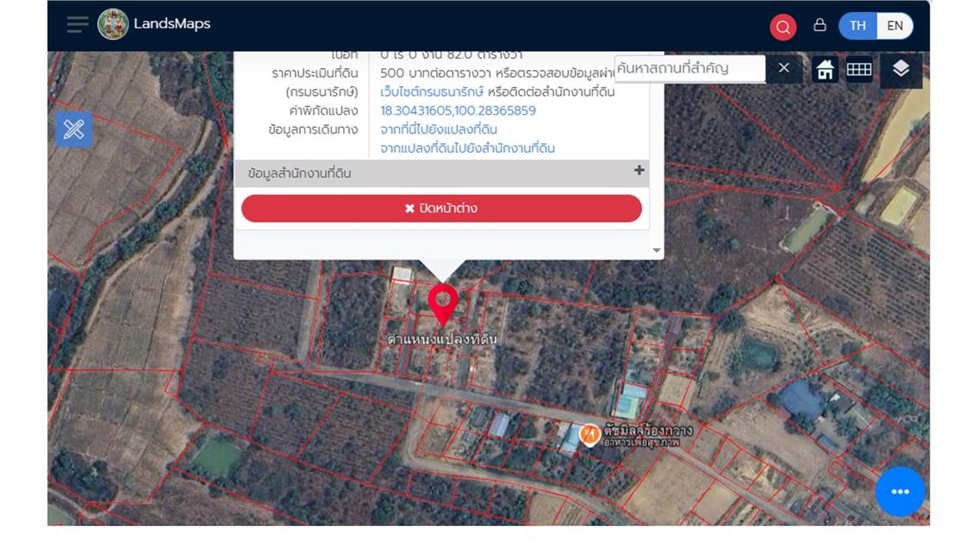Click the home icon to reset the map

[x=825, y=70]
